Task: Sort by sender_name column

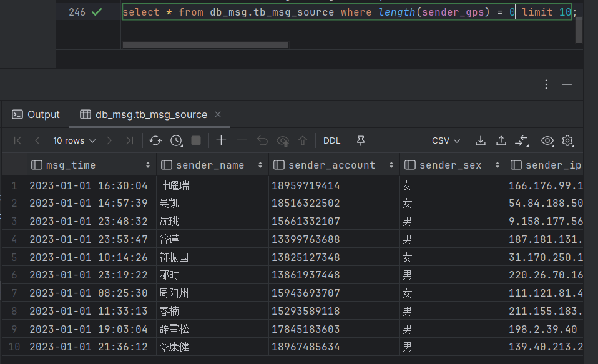Action: (260, 165)
